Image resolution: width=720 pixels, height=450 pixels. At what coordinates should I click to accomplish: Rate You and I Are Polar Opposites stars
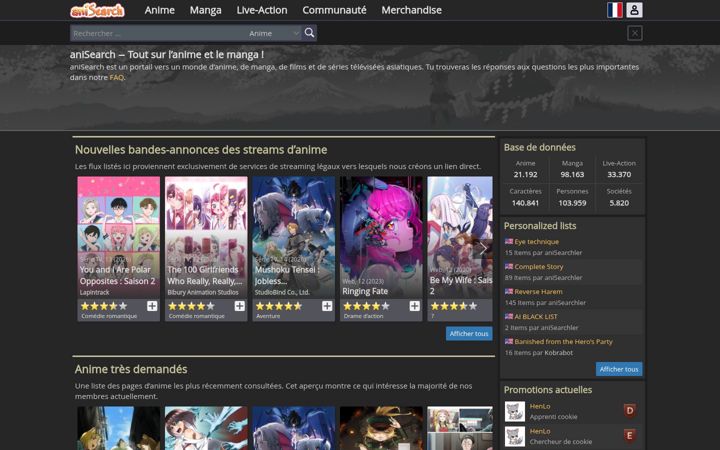(x=104, y=306)
